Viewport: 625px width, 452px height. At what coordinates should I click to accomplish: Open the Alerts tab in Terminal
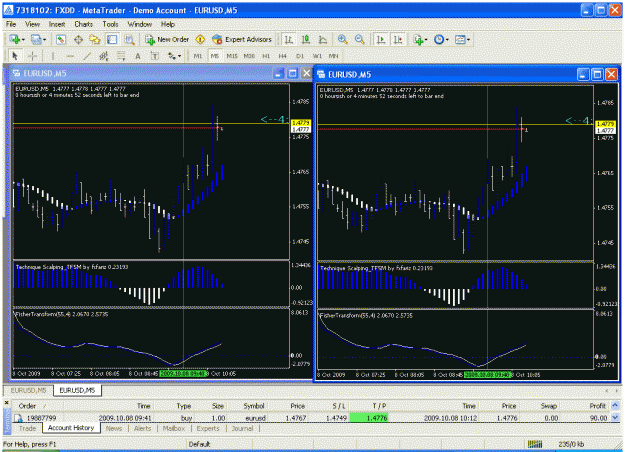[x=143, y=428]
